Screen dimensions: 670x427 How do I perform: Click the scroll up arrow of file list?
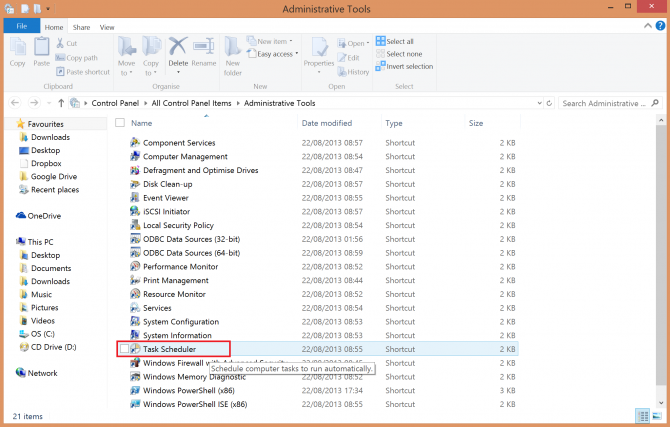[x=661, y=121]
